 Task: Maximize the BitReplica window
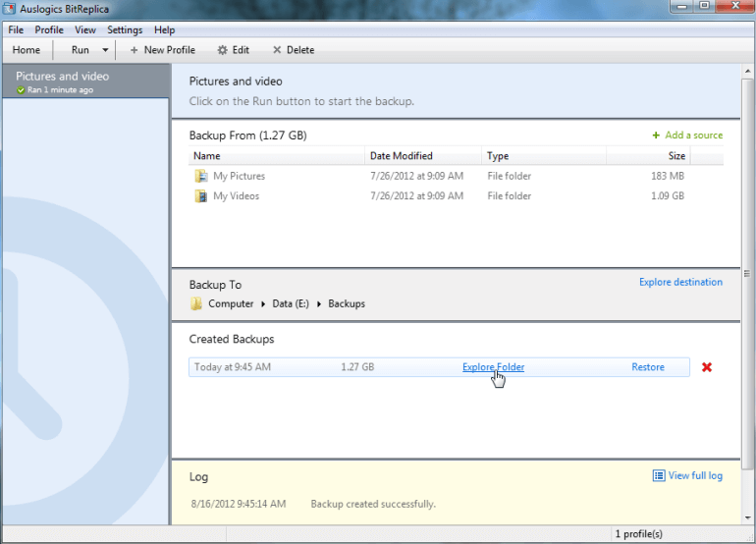[x=704, y=6]
